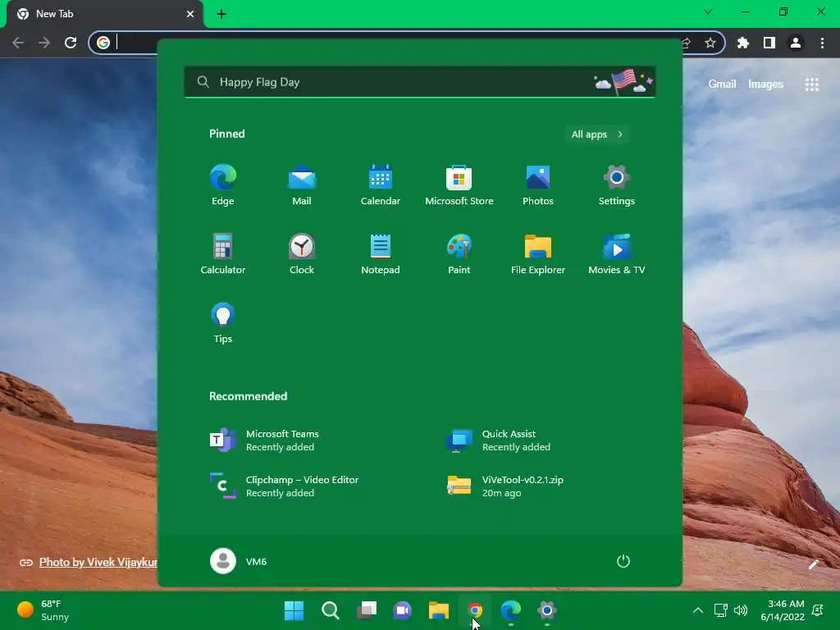Viewport: 840px width, 630px height.
Task: Open Chrome profile avatar menu
Action: pyautogui.click(x=796, y=43)
